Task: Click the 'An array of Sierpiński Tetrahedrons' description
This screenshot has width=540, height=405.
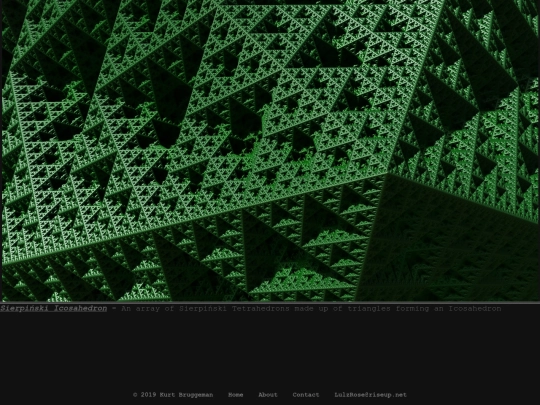Action: click(311, 308)
